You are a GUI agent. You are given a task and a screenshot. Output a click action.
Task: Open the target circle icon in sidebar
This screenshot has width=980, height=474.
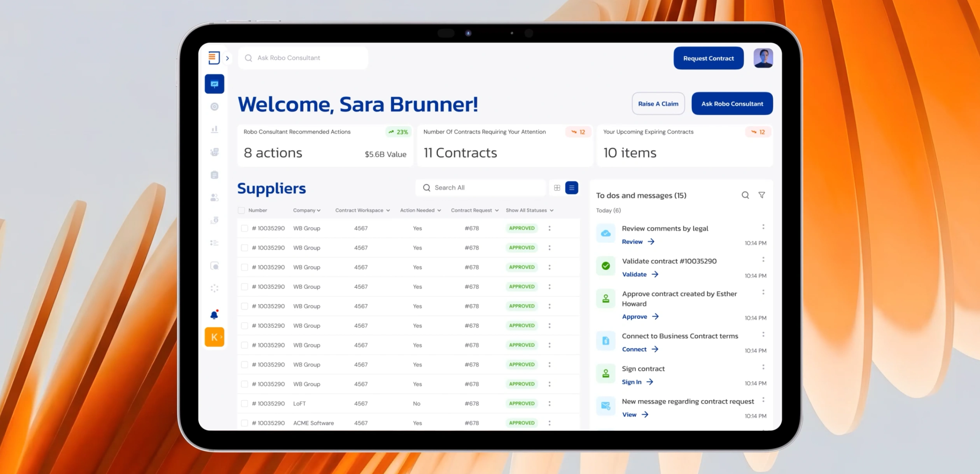[x=214, y=106]
